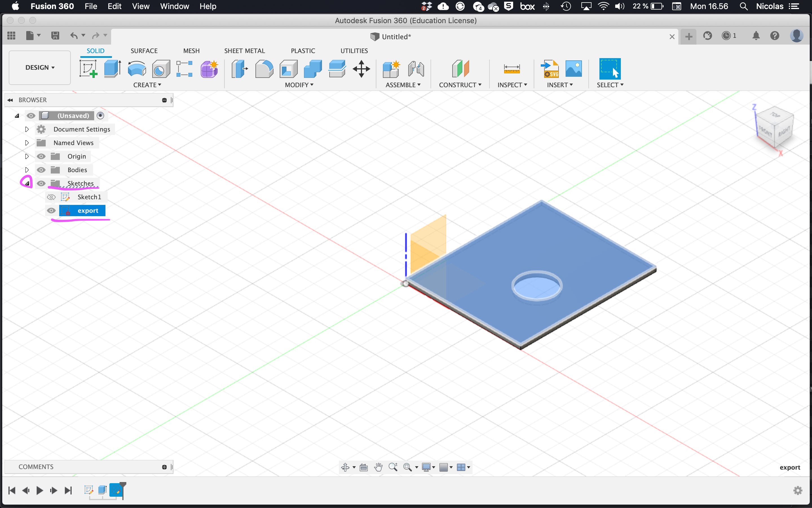Click the Construct plane icon

tap(460, 69)
